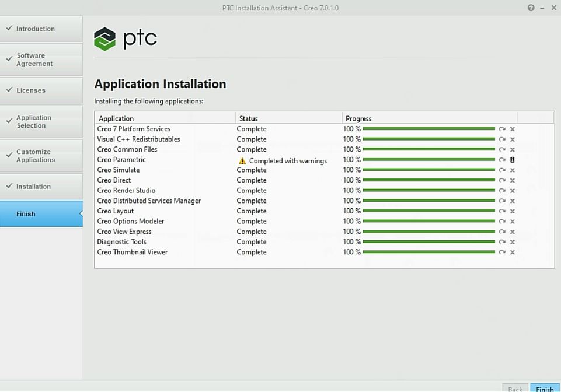Click the Finish button
This screenshot has height=392, width=561.
click(x=545, y=388)
